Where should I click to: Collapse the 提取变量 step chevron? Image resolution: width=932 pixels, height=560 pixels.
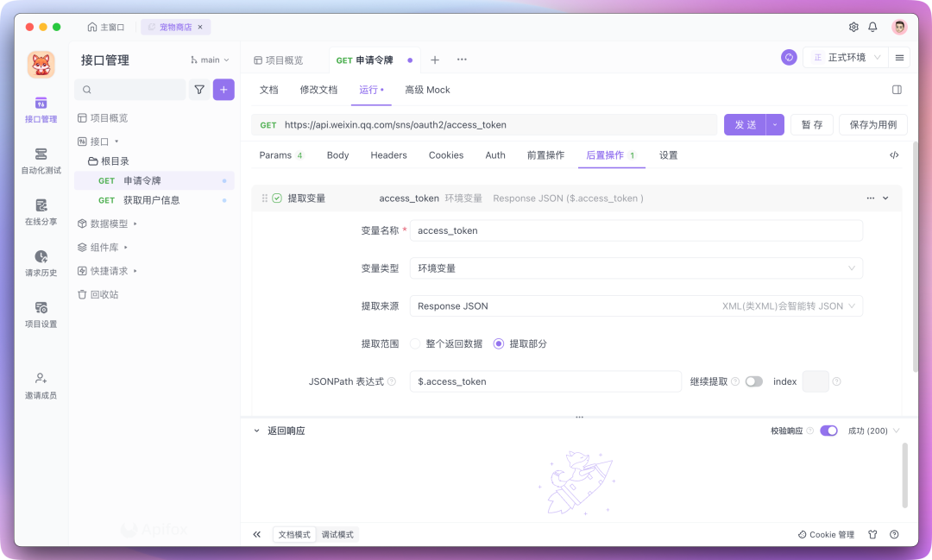click(x=885, y=198)
